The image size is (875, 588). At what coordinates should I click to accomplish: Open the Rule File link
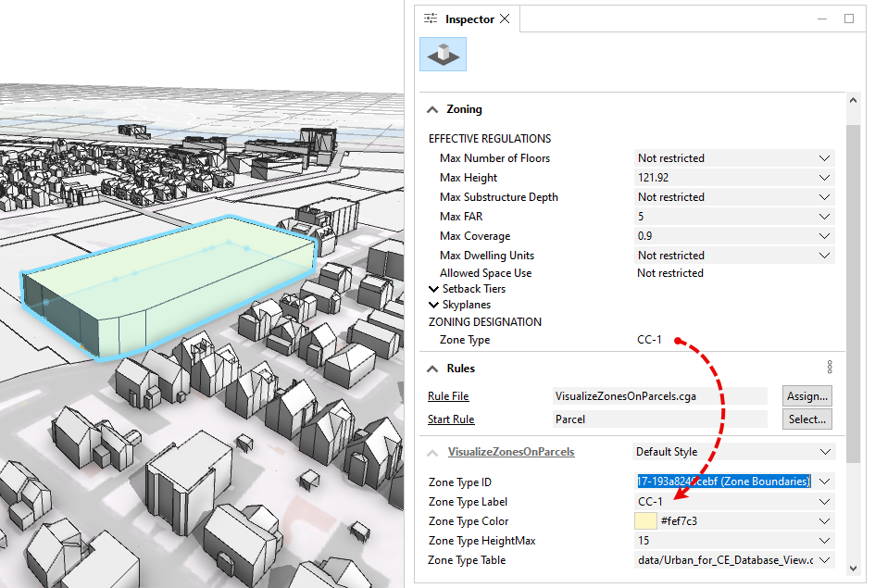tap(448, 396)
